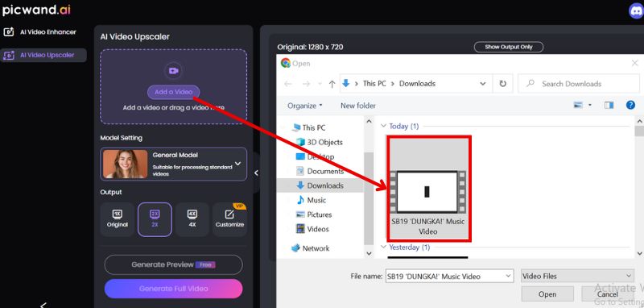Click the camera icon in upload area
The image size is (644, 308).
(x=173, y=71)
